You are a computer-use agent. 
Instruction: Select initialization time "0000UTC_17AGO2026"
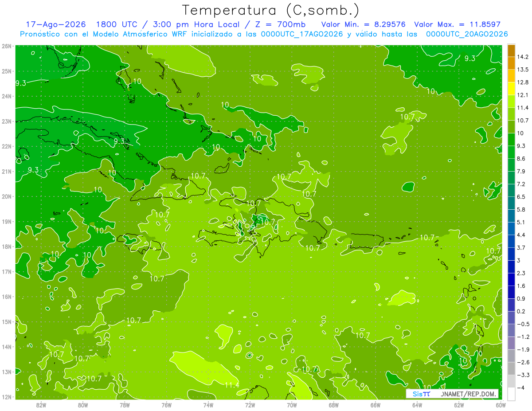point(302,34)
